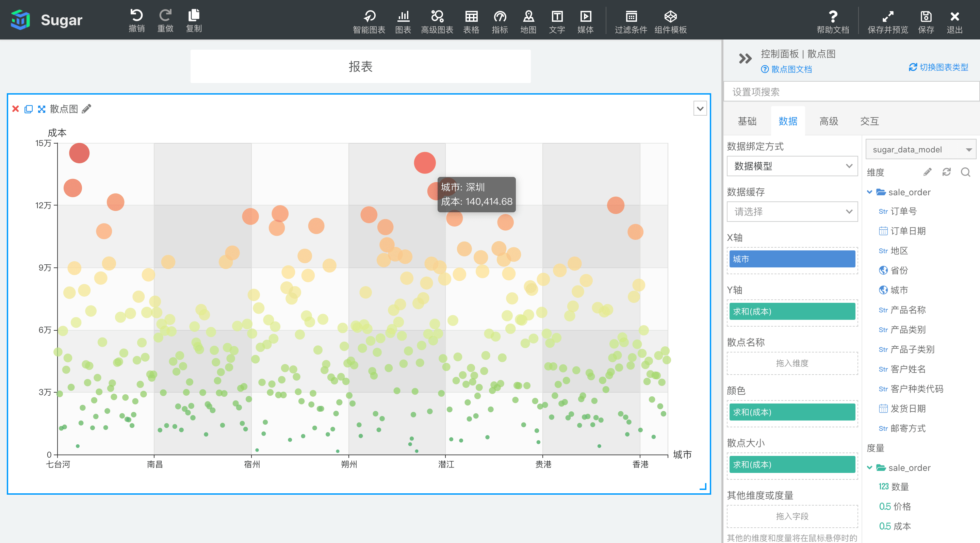Click the 退出 exit icon
The width and height of the screenshot is (980, 543).
click(x=954, y=16)
